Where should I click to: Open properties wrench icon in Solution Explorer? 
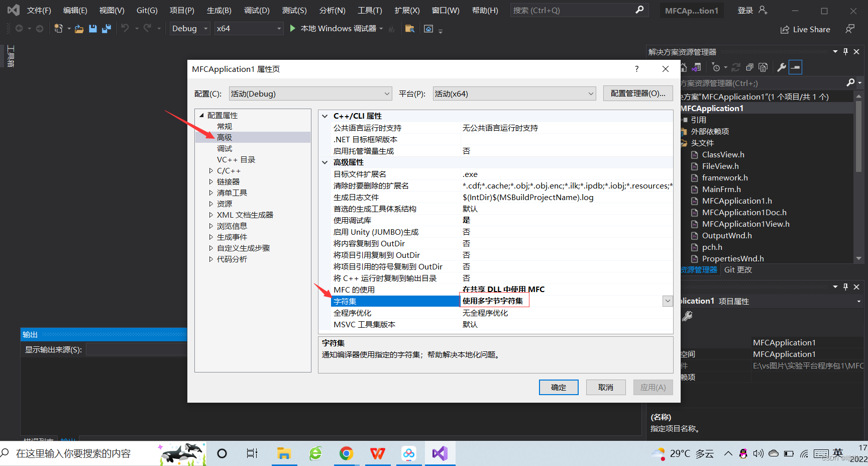[782, 67]
